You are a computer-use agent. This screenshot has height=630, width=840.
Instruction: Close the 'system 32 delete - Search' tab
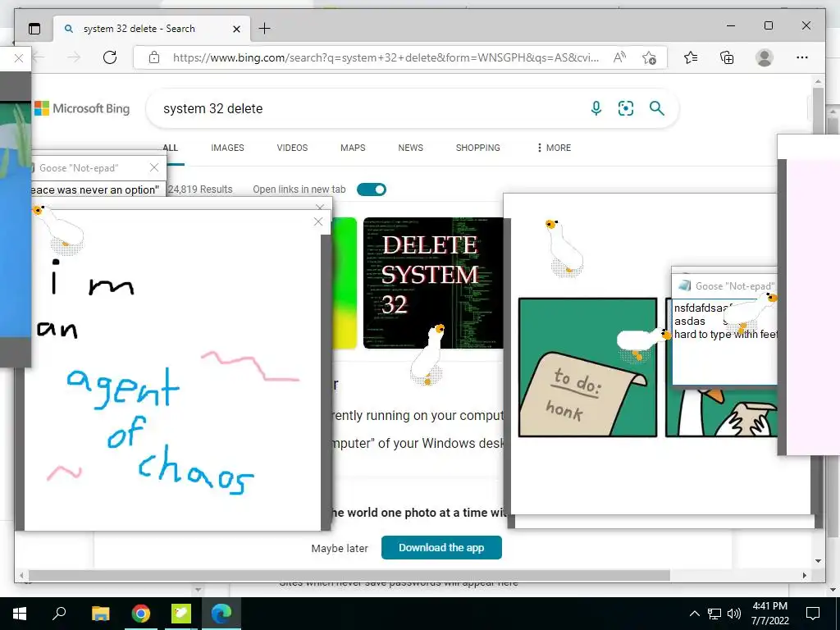click(236, 29)
